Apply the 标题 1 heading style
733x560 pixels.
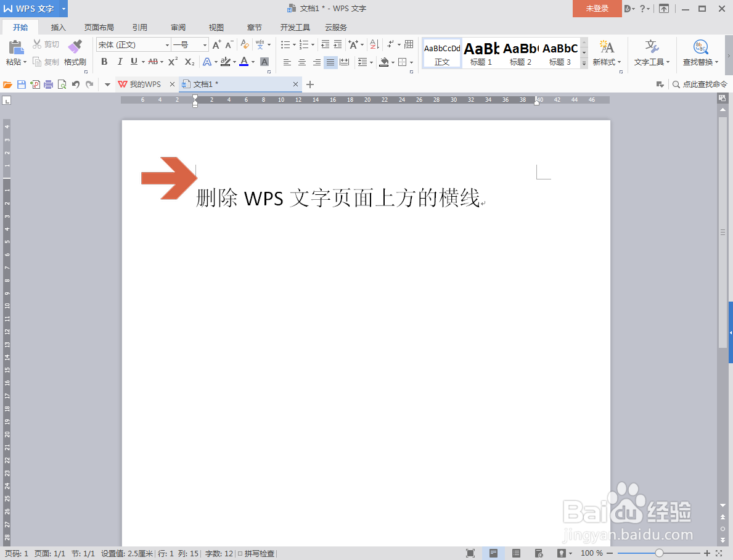coord(481,54)
